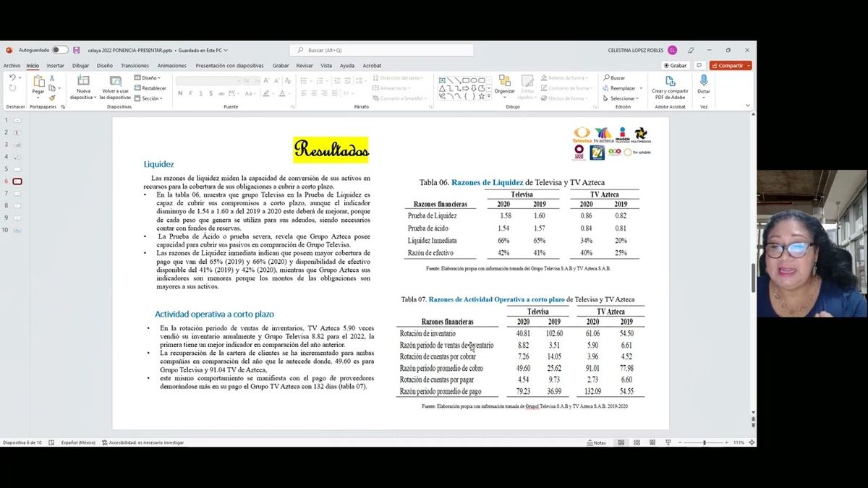
Task: Click the Pegar clipboard icon
Action: (38, 81)
